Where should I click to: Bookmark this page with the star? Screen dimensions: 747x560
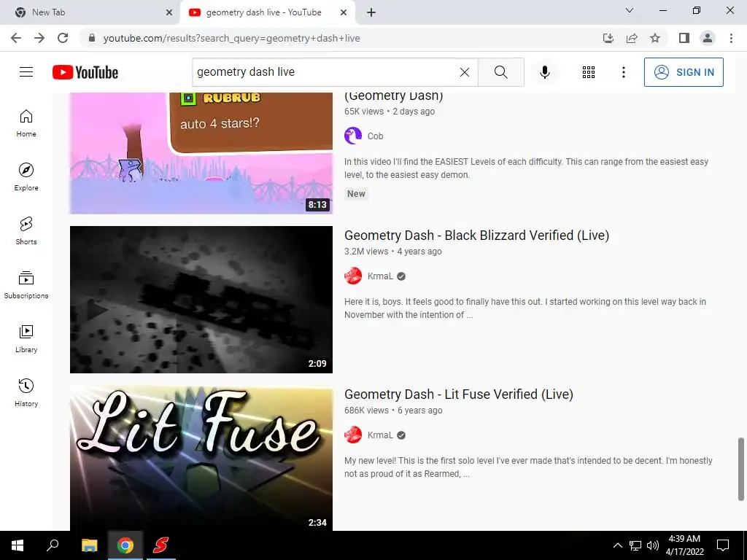pos(655,38)
